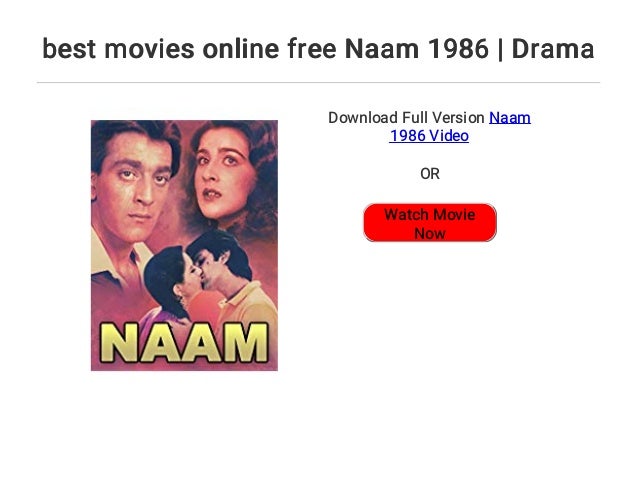
Task: Click the word Naam in the heading
Action: (x=382, y=48)
